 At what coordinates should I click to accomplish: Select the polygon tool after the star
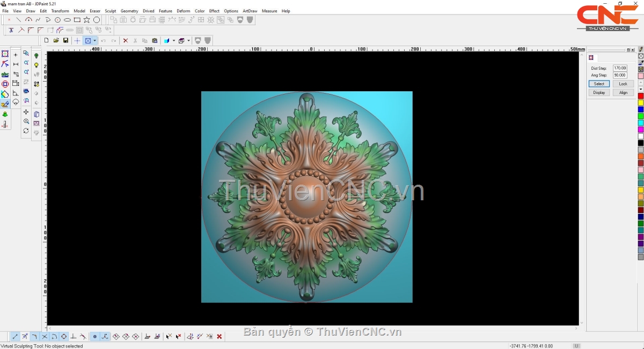(97, 20)
